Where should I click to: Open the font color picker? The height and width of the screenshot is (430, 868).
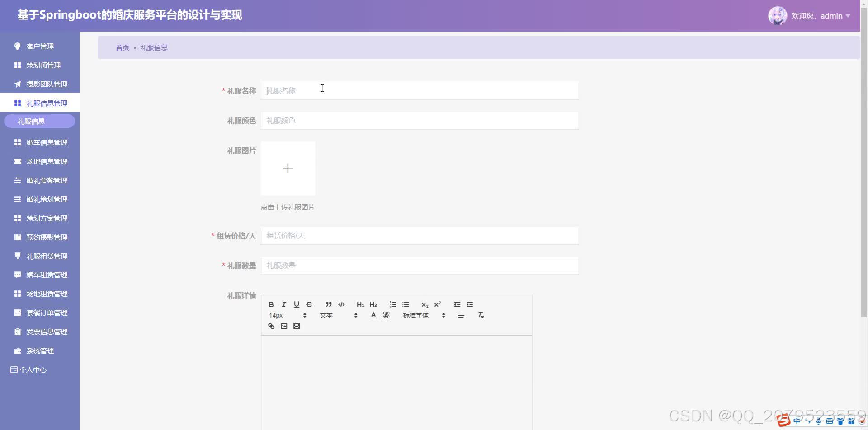(373, 315)
